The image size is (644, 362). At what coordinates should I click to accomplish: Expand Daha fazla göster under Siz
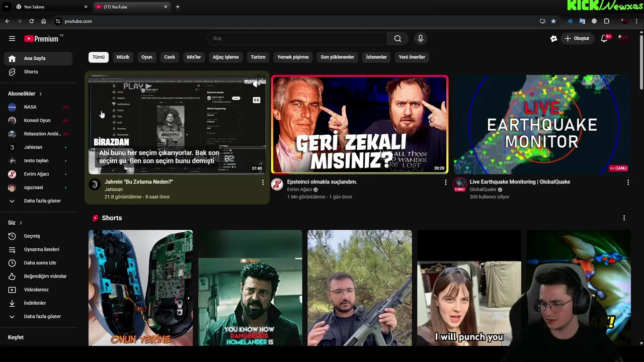[38, 317]
